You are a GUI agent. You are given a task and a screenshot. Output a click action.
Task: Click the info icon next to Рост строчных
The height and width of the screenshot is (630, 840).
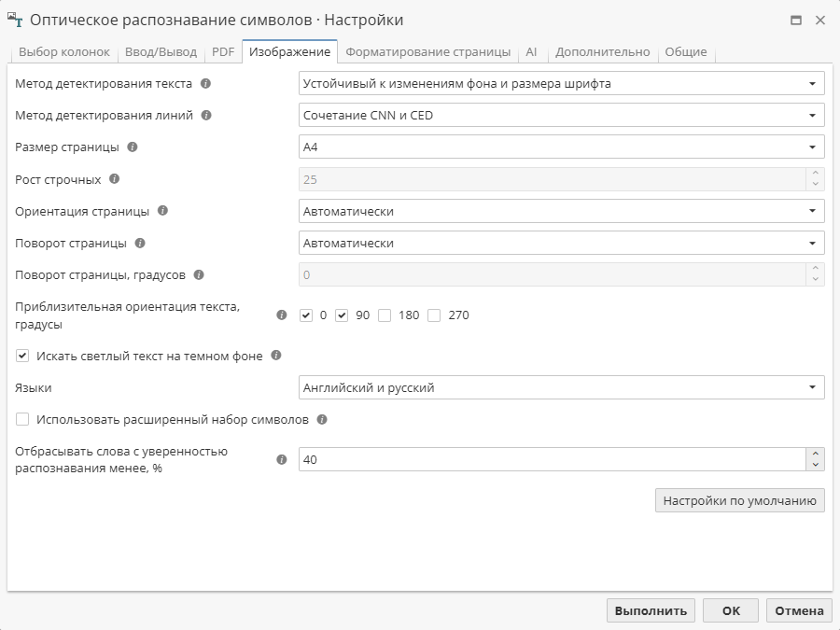tap(114, 178)
